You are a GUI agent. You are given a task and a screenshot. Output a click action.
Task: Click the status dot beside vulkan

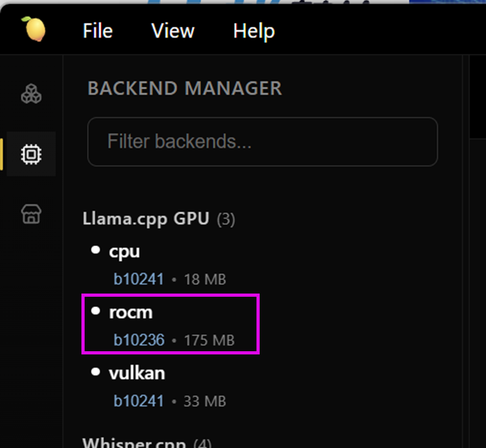coord(96,372)
